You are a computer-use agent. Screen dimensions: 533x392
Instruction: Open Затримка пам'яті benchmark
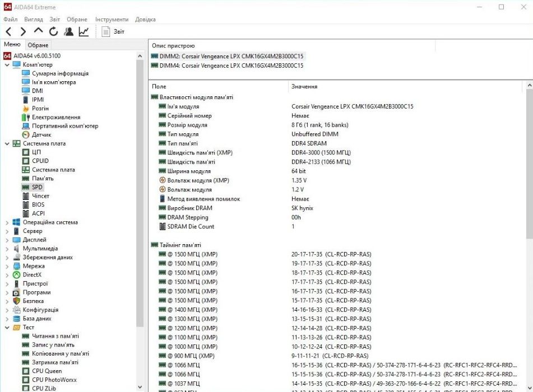pyautogui.click(x=55, y=362)
